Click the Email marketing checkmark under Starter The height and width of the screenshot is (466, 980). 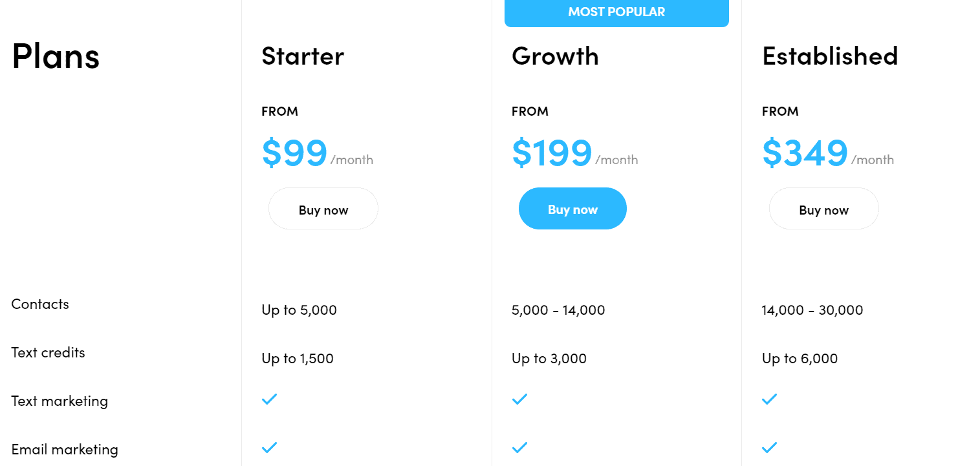(269, 447)
